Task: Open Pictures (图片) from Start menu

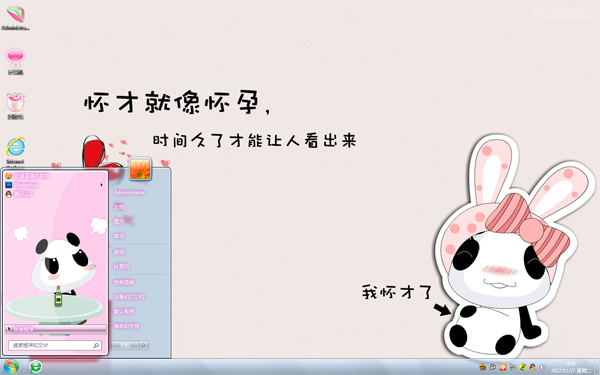Action: click(x=119, y=221)
